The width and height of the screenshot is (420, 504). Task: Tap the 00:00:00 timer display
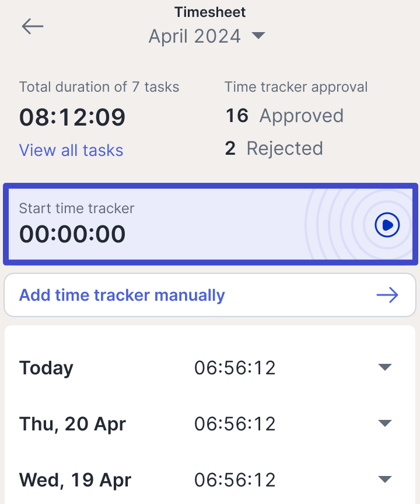click(x=72, y=234)
